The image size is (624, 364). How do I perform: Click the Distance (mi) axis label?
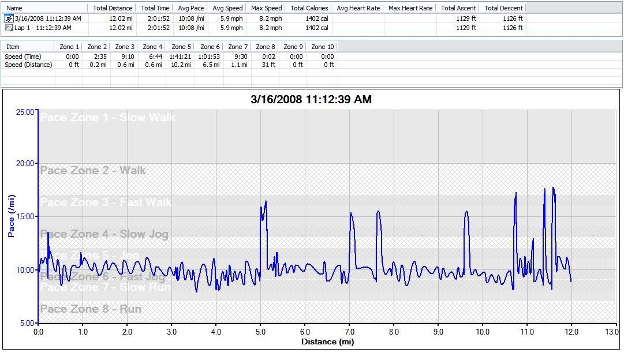(327, 342)
